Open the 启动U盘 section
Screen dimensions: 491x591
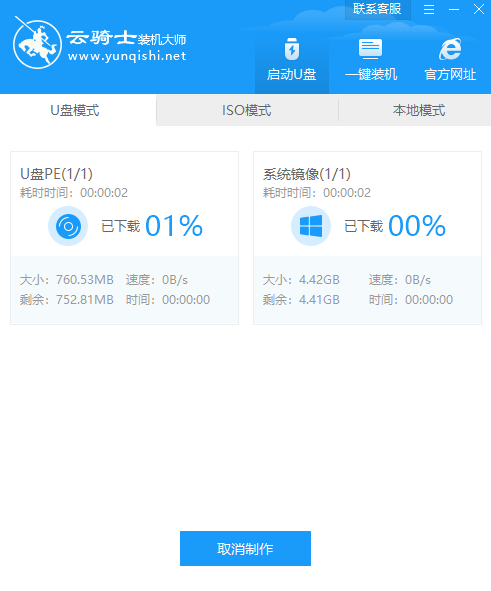pos(292,60)
